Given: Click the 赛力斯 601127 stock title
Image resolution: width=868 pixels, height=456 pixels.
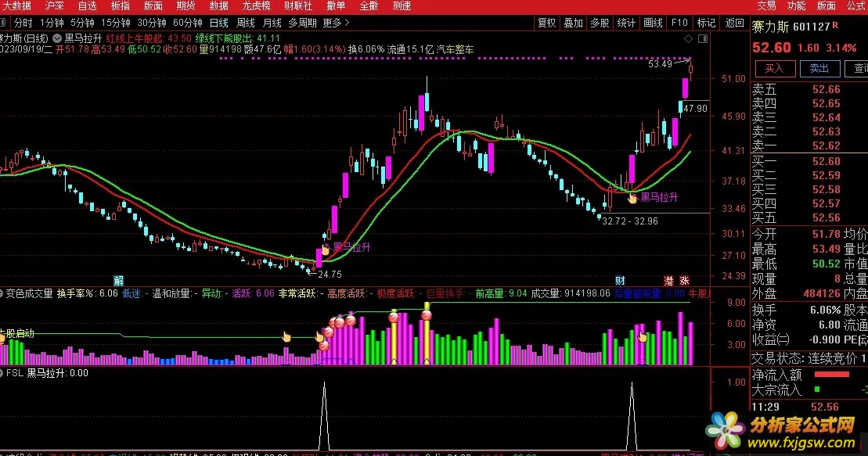Looking at the screenshot, I should point(791,27).
